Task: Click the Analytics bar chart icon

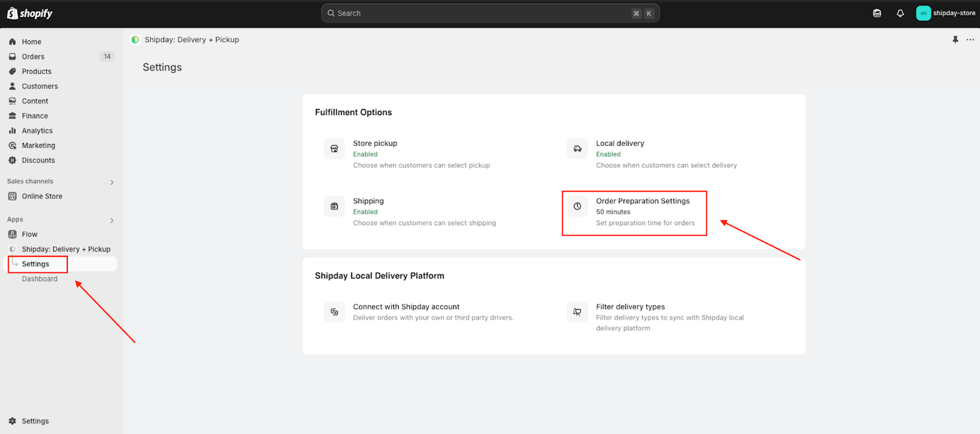Action: [x=12, y=130]
